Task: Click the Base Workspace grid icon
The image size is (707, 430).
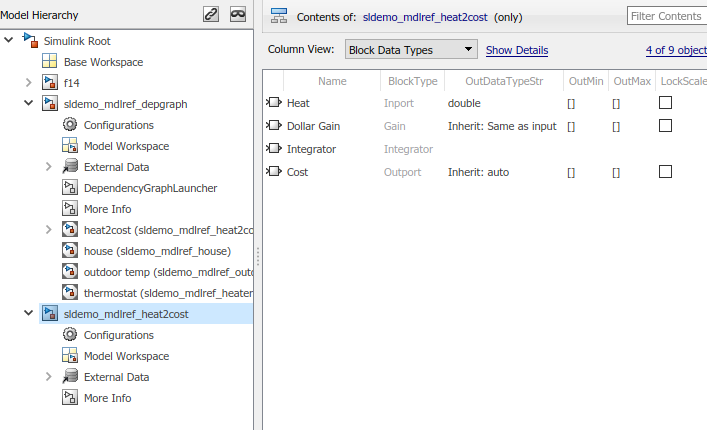Action: tap(50, 61)
